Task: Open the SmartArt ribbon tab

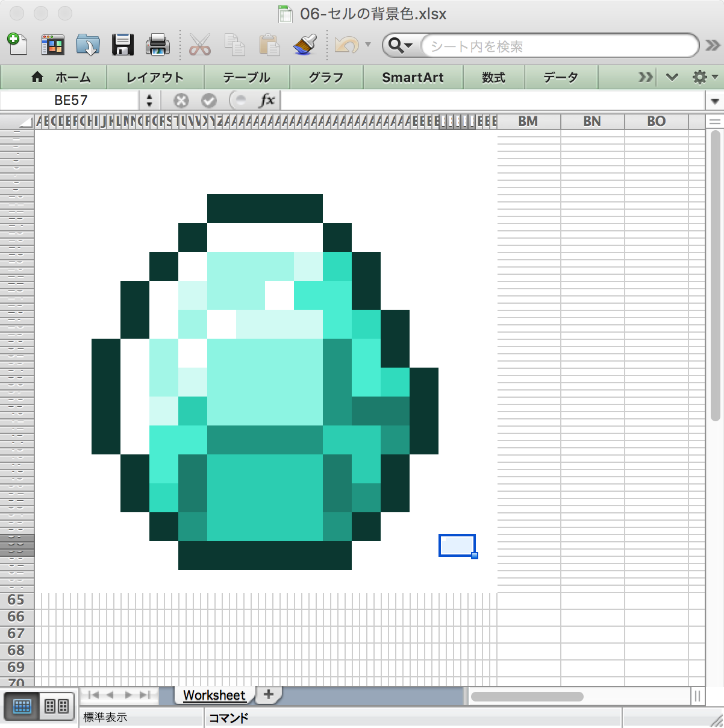Action: pos(413,77)
